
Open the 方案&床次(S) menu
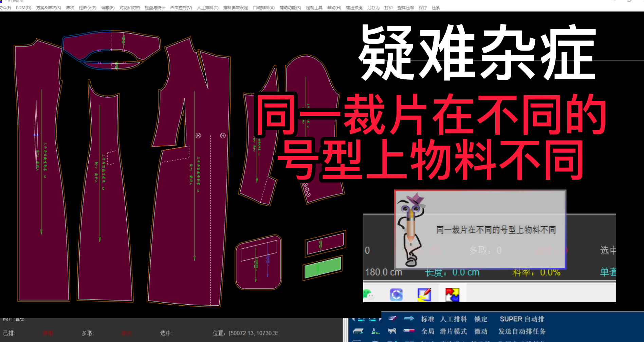click(x=49, y=8)
